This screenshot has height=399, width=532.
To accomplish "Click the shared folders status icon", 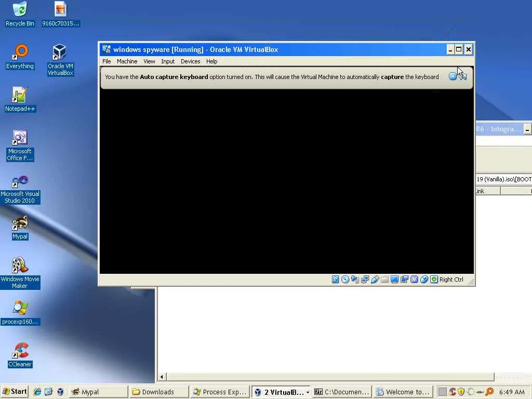I will click(384, 279).
